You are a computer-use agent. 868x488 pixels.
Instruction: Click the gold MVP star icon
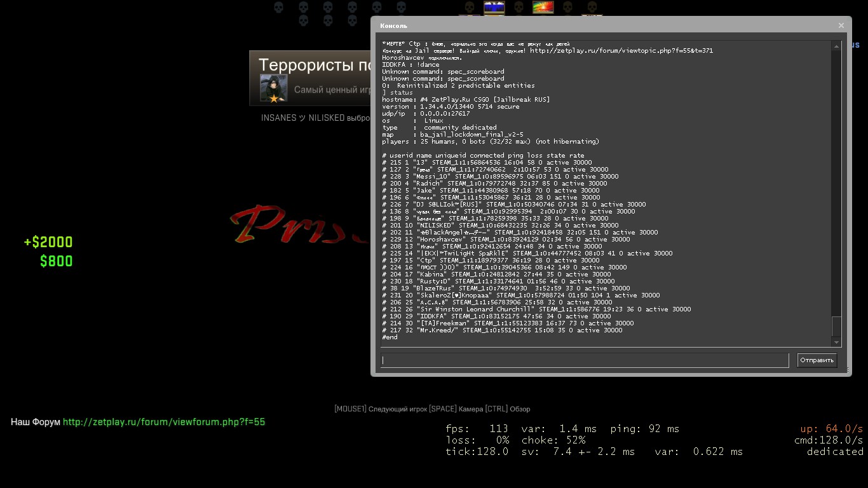(274, 98)
